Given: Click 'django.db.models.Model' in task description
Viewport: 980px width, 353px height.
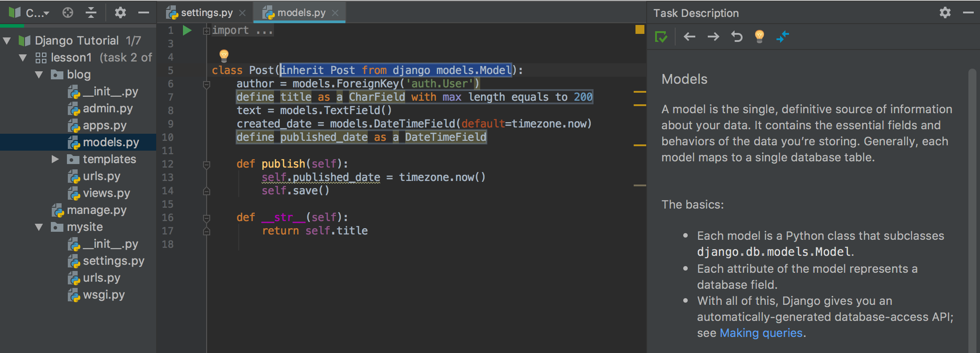Looking at the screenshot, I should tap(774, 252).
